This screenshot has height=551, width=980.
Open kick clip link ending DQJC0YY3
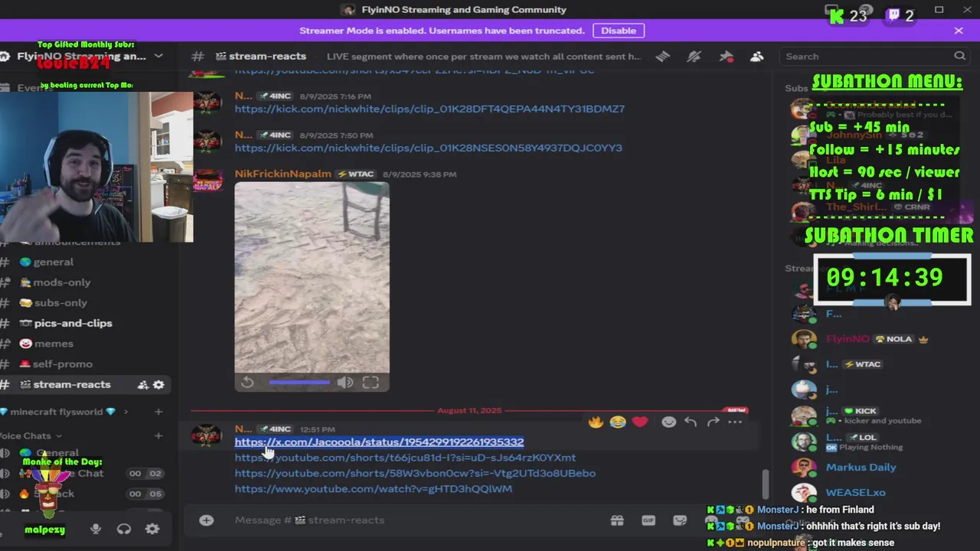[428, 148]
